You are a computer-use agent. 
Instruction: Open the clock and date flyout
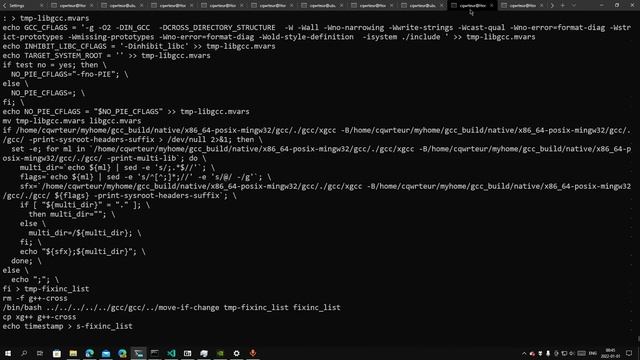(610, 353)
